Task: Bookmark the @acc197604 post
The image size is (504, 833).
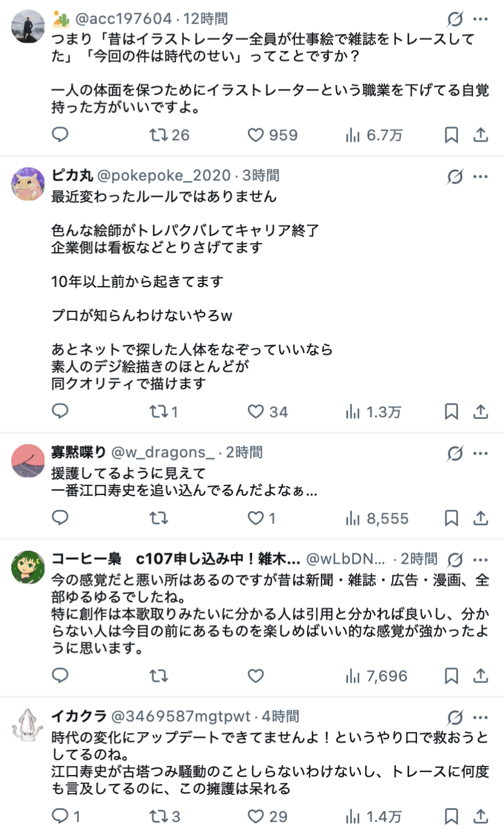Action: pyautogui.click(x=451, y=135)
